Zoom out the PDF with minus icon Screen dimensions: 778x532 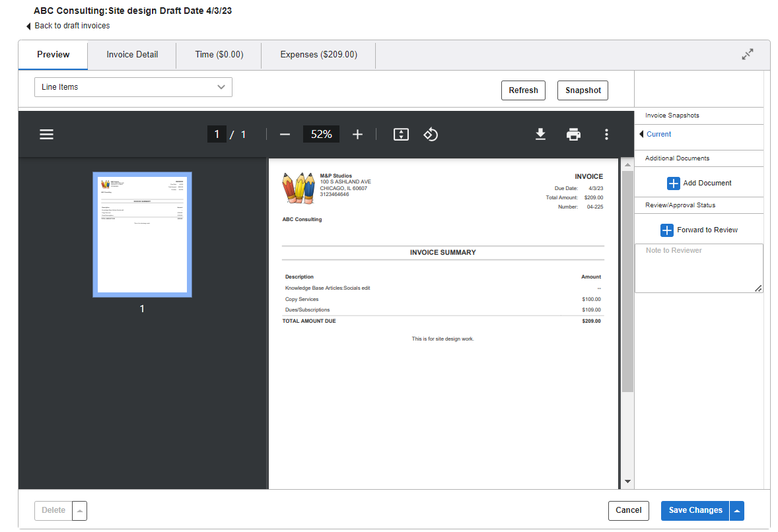coord(285,135)
